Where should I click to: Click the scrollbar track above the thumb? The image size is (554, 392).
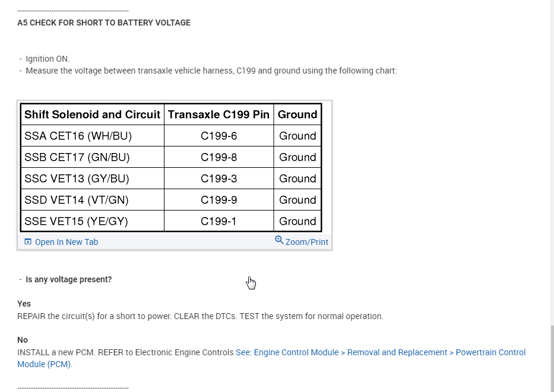click(550, 160)
